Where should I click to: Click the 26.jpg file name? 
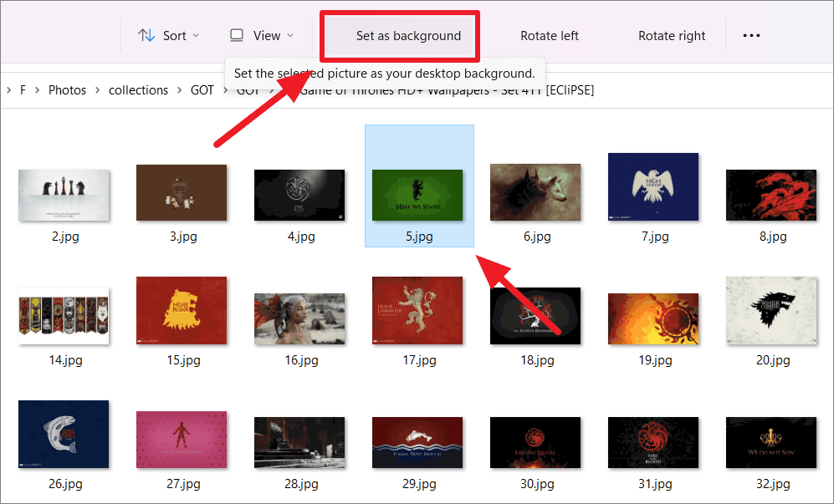tap(65, 484)
